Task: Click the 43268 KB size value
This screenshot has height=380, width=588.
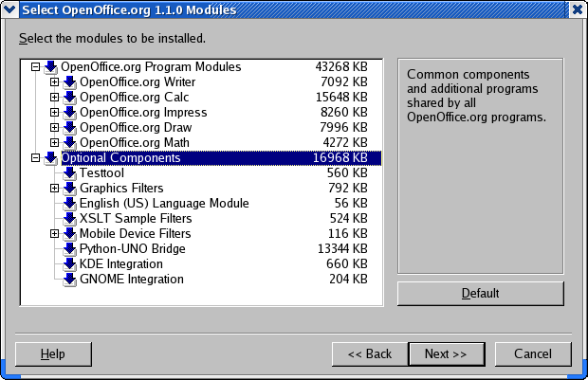Action: click(x=341, y=66)
